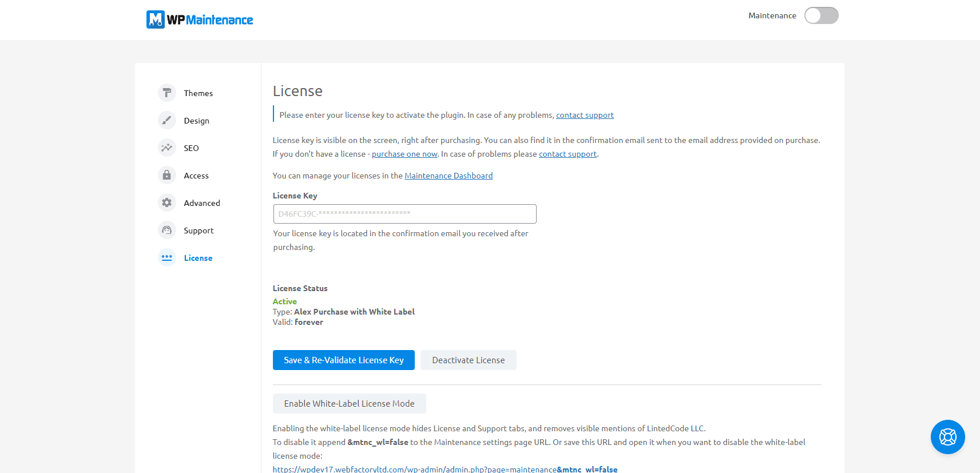Follow the purchase one now link
The image size is (980, 473).
404,154
